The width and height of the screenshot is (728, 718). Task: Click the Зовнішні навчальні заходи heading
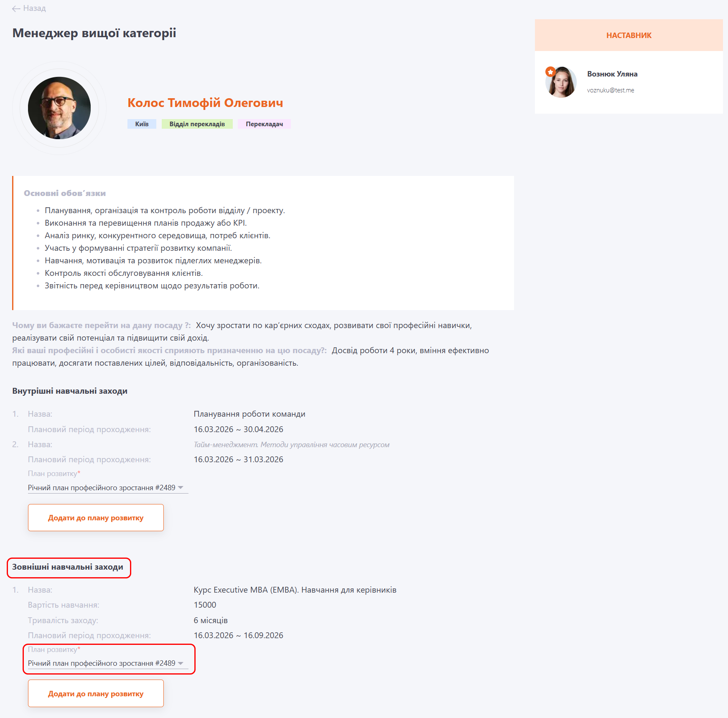tap(68, 567)
